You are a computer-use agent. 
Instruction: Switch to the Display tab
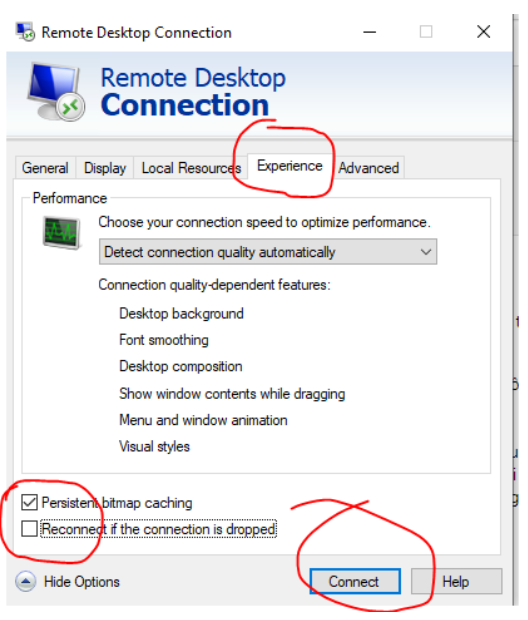click(x=105, y=168)
